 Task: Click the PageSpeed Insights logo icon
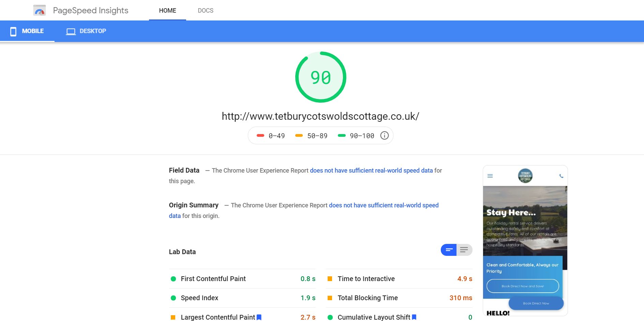coord(40,11)
